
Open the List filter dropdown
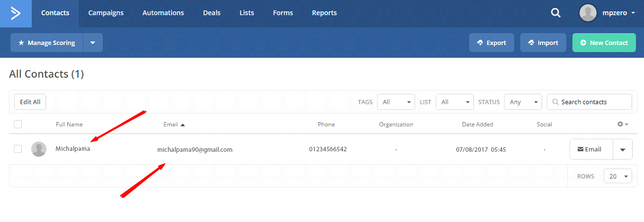coord(455,102)
